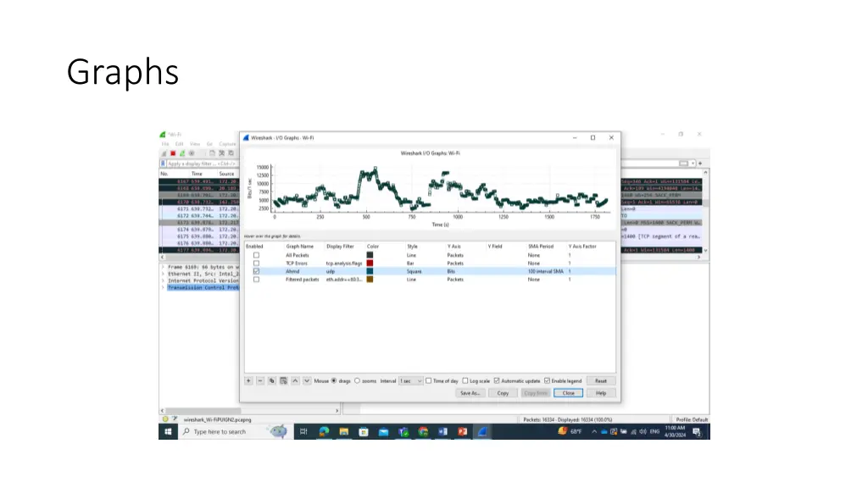Open Microsoft Word from the taskbar
The height and width of the screenshot is (488, 868).
[x=442, y=431]
